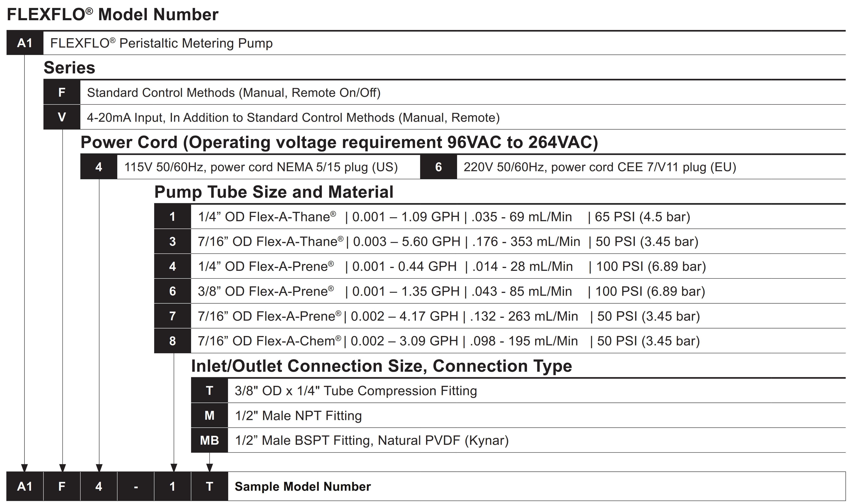The width and height of the screenshot is (858, 504).
Task: Click the dash cell in the sample model row
Action: tap(135, 487)
